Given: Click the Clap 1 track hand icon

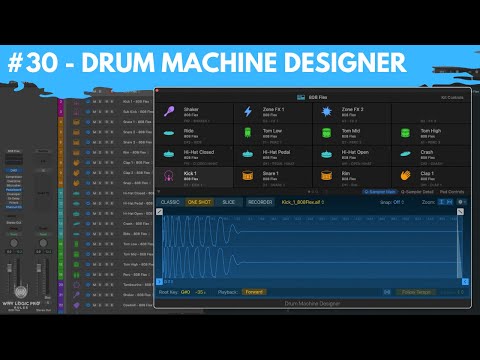Looking at the screenshot, I should [x=76, y=163].
